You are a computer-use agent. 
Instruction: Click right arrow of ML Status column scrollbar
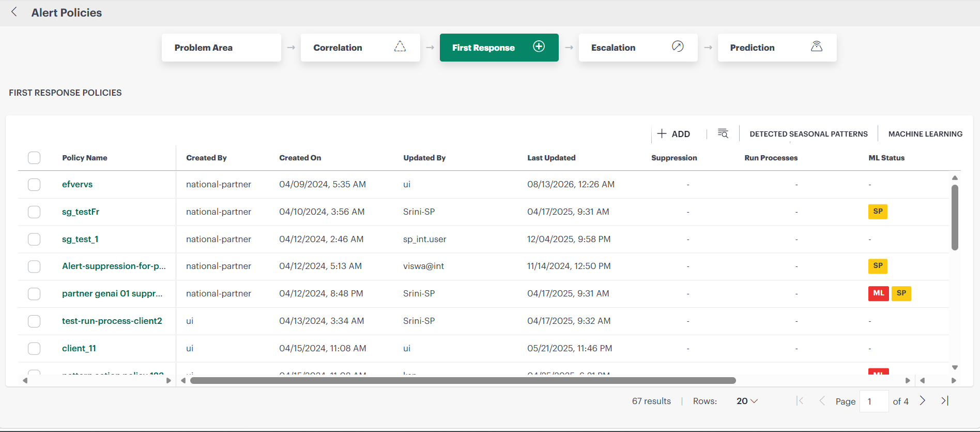[x=954, y=380]
